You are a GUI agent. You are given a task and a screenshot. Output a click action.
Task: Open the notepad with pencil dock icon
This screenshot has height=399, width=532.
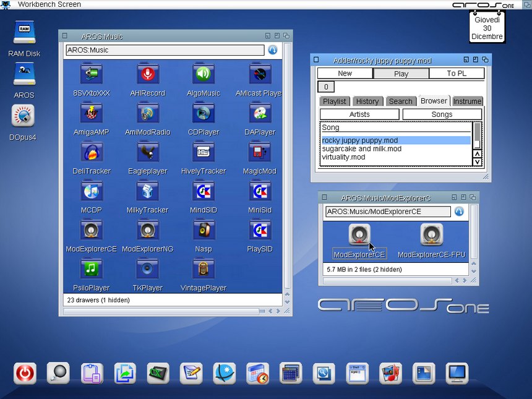[191, 373]
